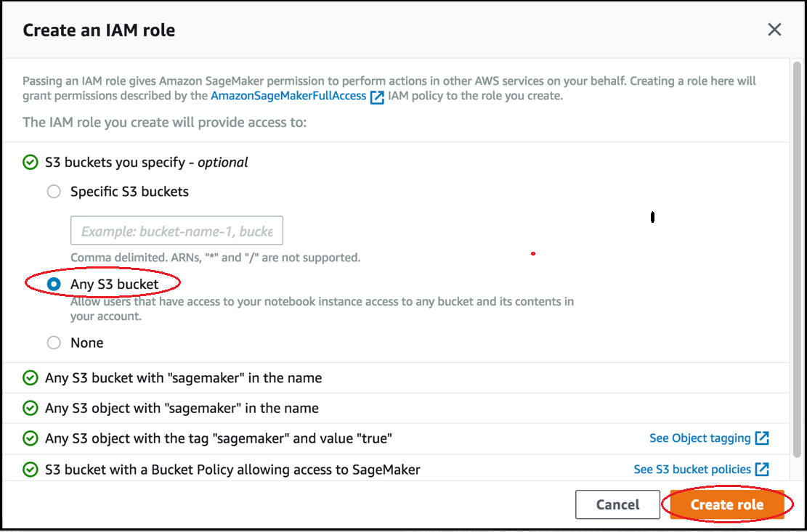Click the checkmark icon on the sagemaker object name row
Viewport: 807px width, 532px height.
coord(30,408)
